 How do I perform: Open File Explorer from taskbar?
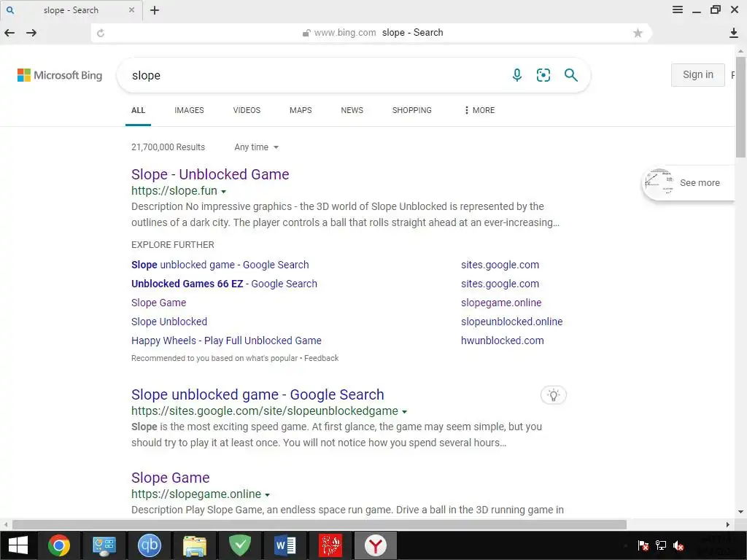195,545
